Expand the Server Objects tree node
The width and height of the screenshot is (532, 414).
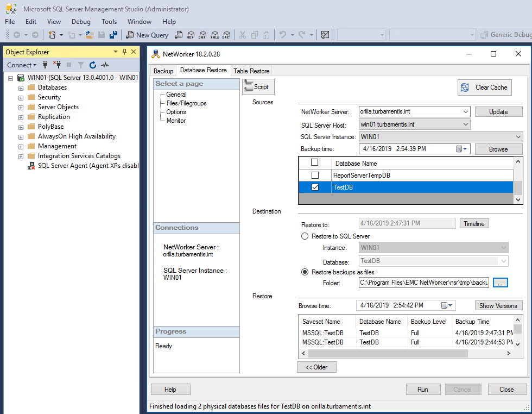[21, 108]
